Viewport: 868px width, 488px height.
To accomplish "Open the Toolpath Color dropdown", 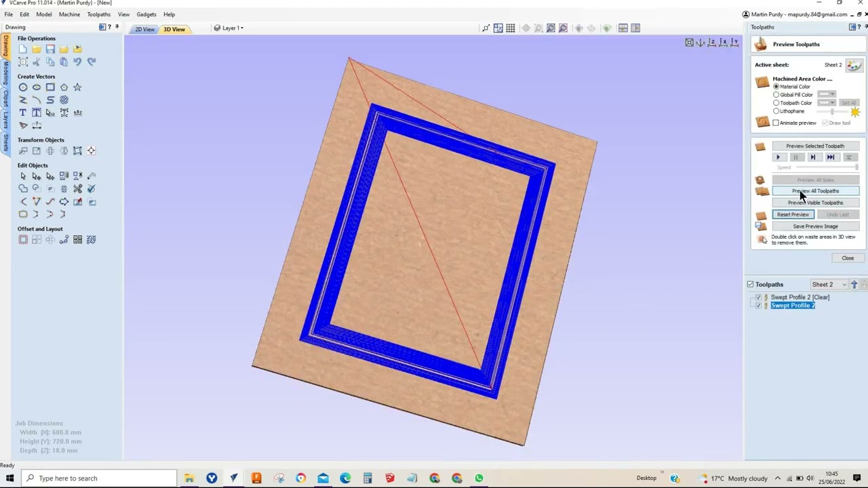I will click(826, 103).
